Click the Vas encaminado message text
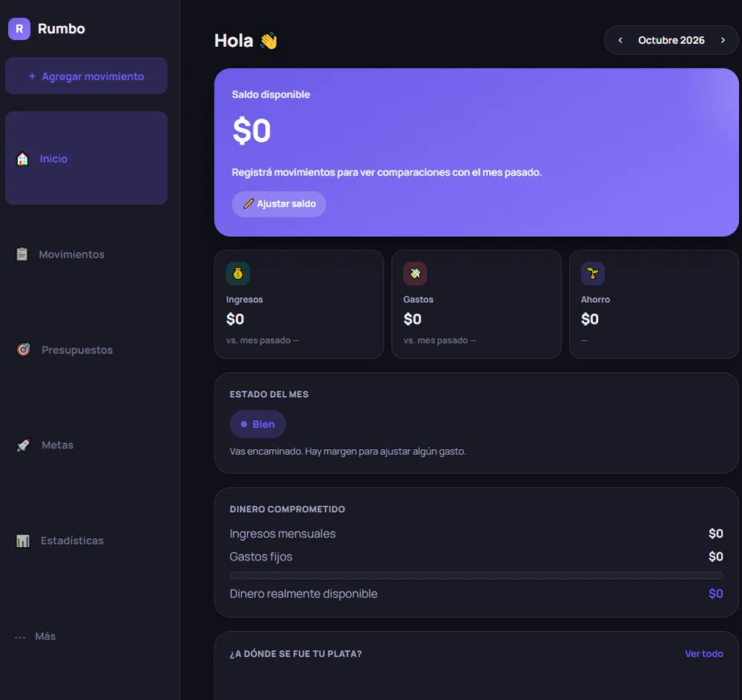Viewport: 742px width, 700px height. (348, 451)
